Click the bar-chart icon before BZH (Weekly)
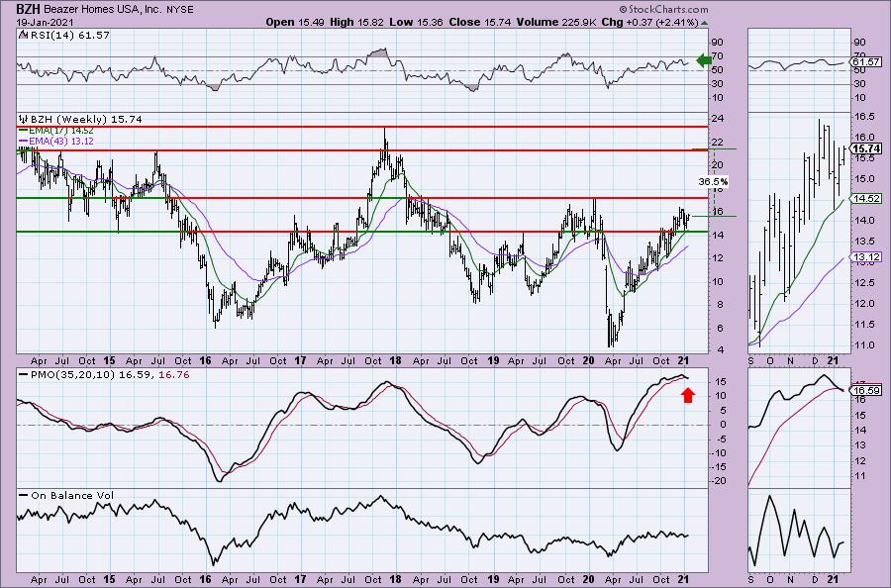The height and width of the screenshot is (588, 891). coord(24,120)
